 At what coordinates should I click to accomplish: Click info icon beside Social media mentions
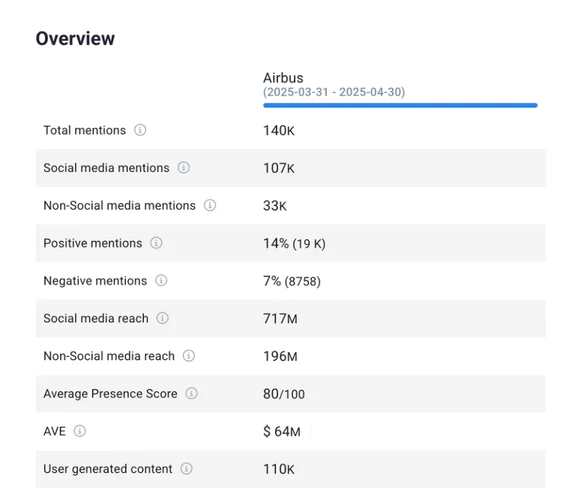tap(184, 168)
